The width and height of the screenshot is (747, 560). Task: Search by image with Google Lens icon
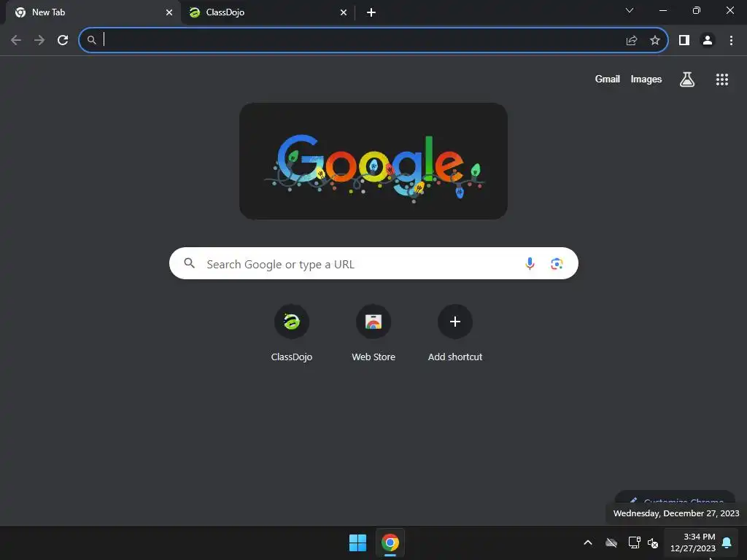click(557, 263)
